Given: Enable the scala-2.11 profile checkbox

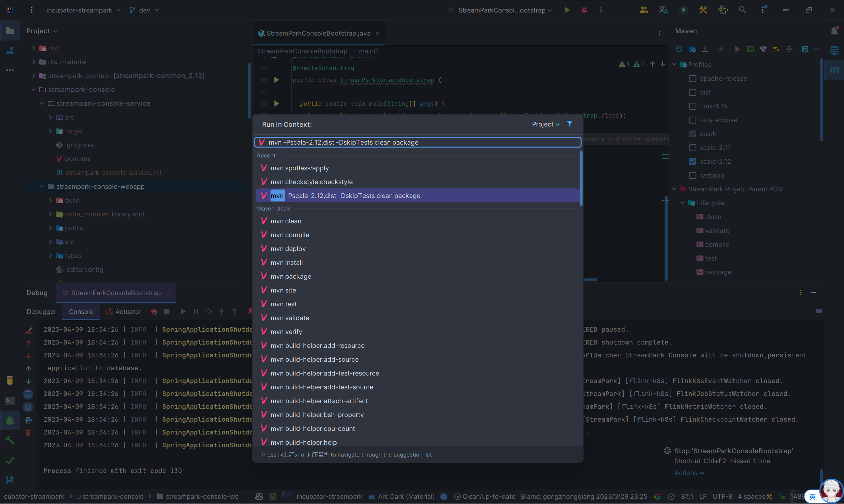Looking at the screenshot, I should (x=692, y=148).
